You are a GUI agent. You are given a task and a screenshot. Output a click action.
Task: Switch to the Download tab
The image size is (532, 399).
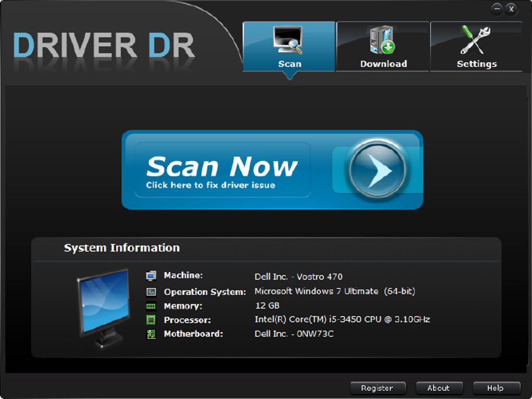(x=383, y=46)
